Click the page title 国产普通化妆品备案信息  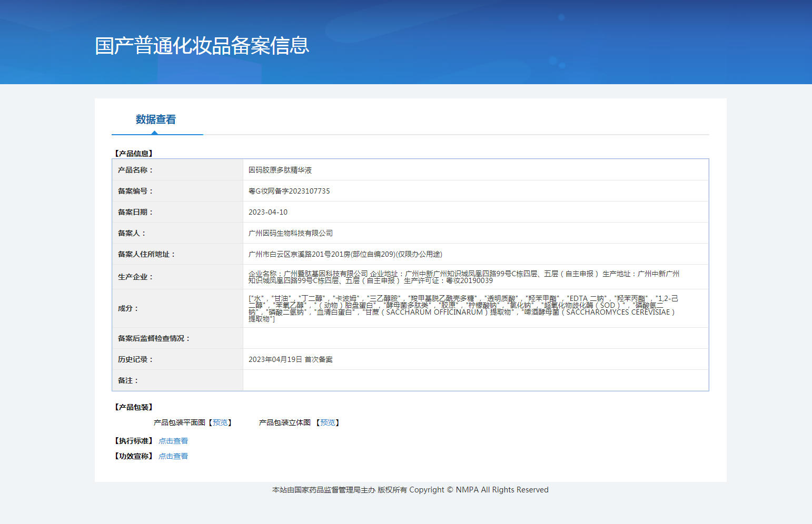[202, 46]
